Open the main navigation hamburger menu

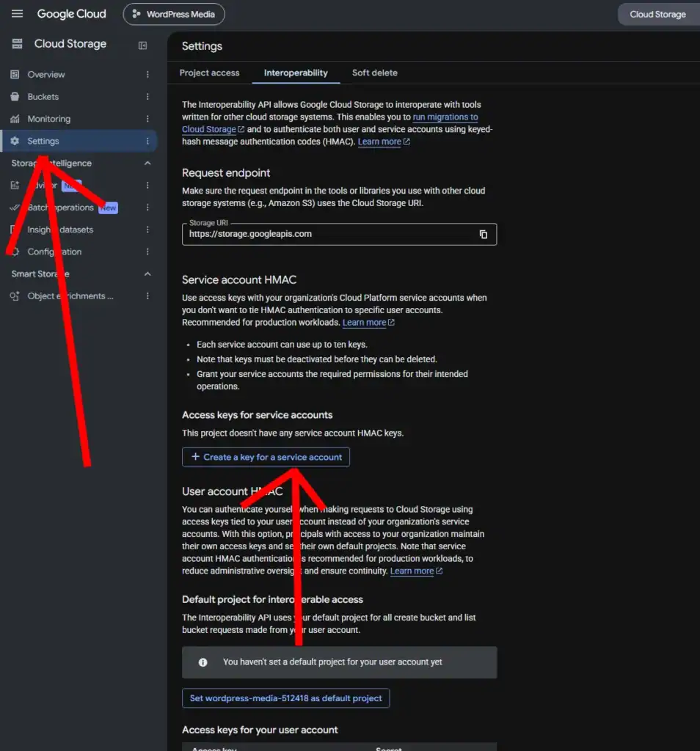(x=18, y=14)
